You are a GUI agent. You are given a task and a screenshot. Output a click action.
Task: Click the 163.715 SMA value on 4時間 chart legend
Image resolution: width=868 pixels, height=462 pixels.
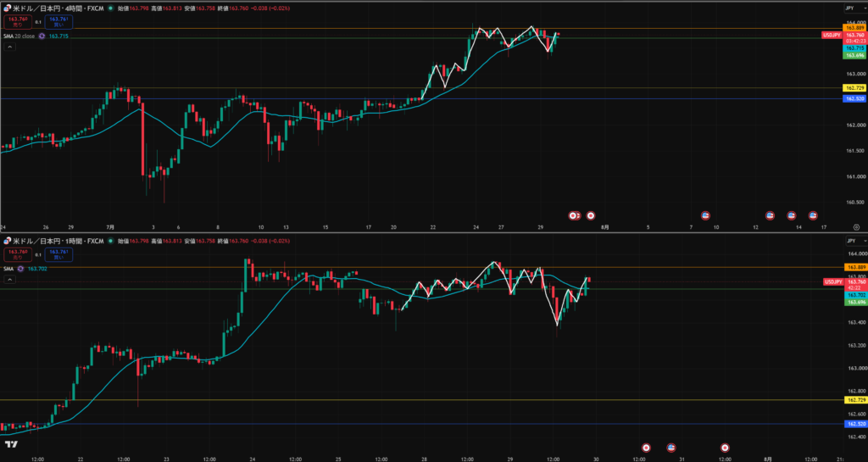(58, 36)
